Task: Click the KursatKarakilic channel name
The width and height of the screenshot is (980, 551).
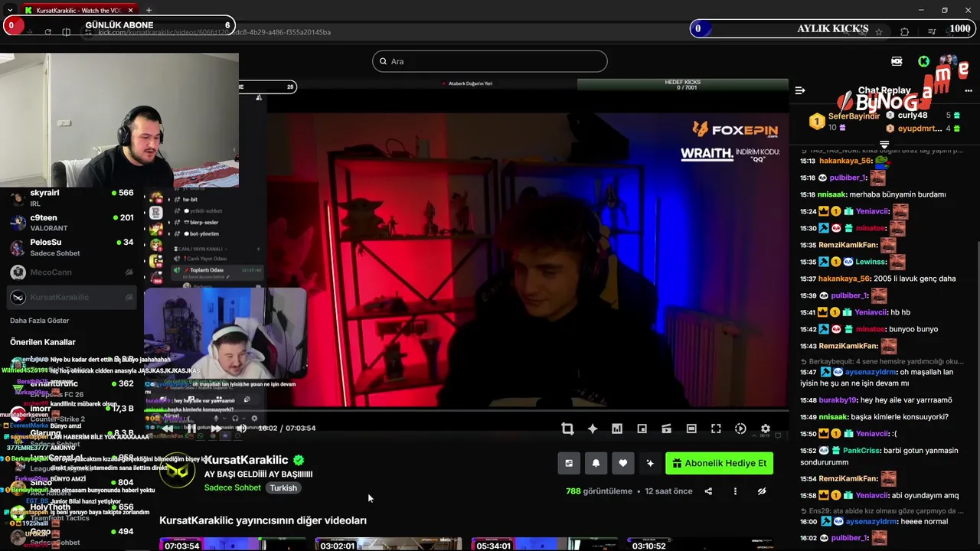Action: click(x=246, y=460)
